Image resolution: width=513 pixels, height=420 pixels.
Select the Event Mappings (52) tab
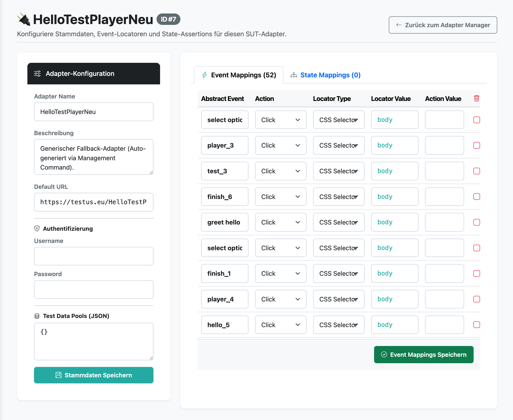[239, 75]
